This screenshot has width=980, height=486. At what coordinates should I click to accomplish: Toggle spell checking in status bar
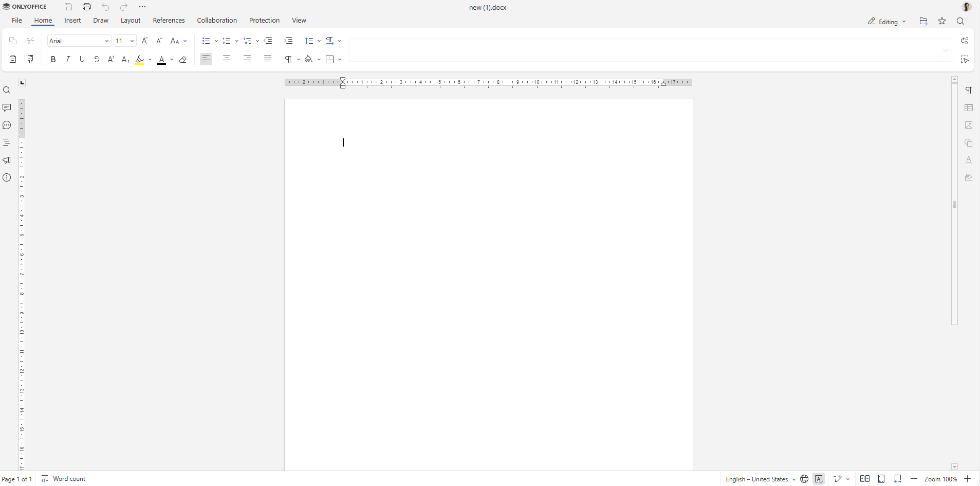point(819,479)
